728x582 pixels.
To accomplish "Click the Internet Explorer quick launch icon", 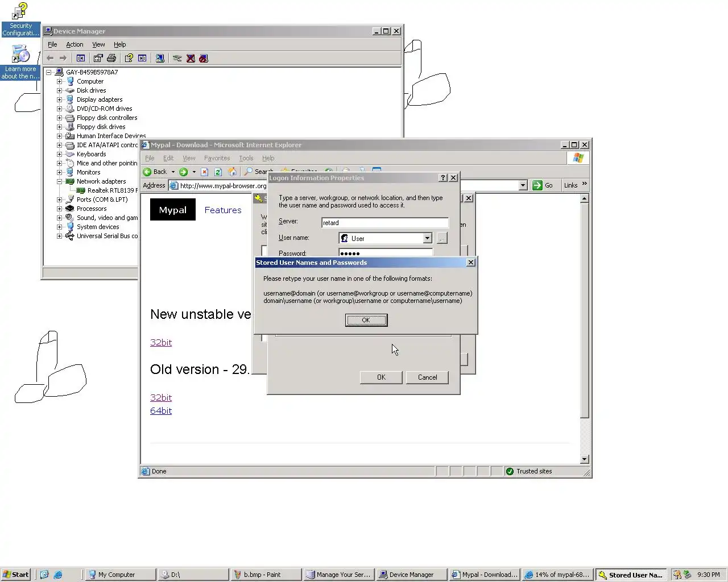I will point(58,575).
